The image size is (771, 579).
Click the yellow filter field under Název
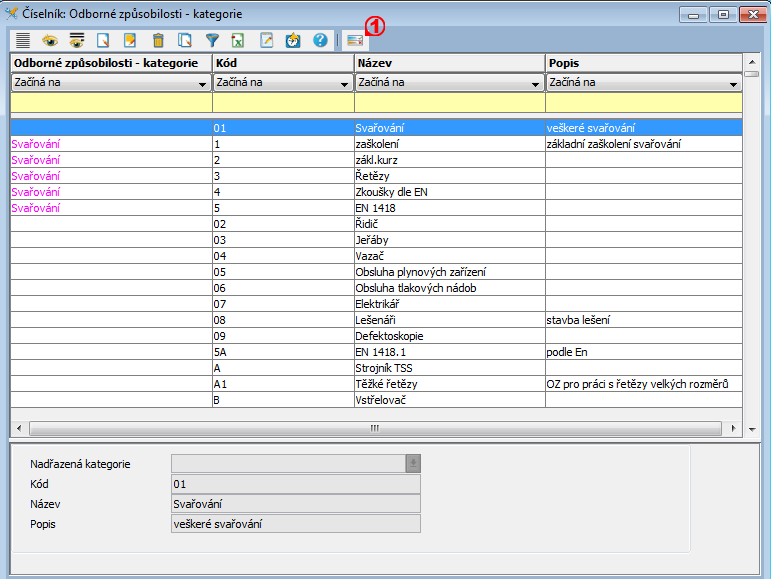tap(449, 102)
